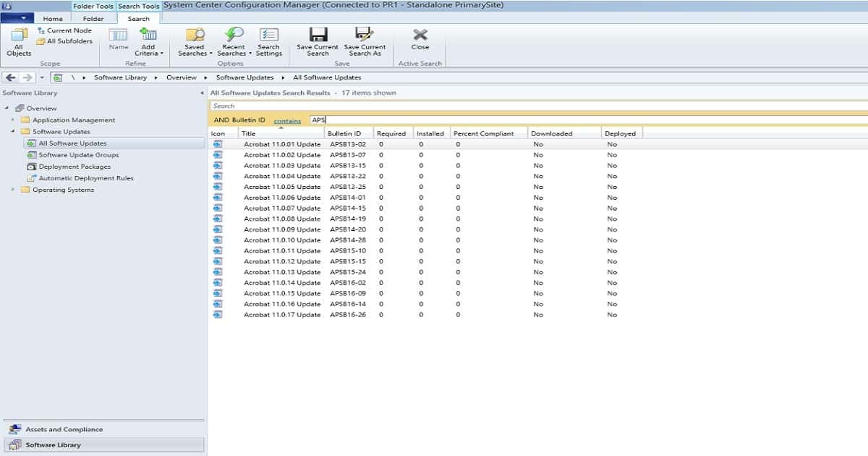The image size is (868, 456).
Task: Collapse the Software Updates tree node
Action: click(x=12, y=132)
